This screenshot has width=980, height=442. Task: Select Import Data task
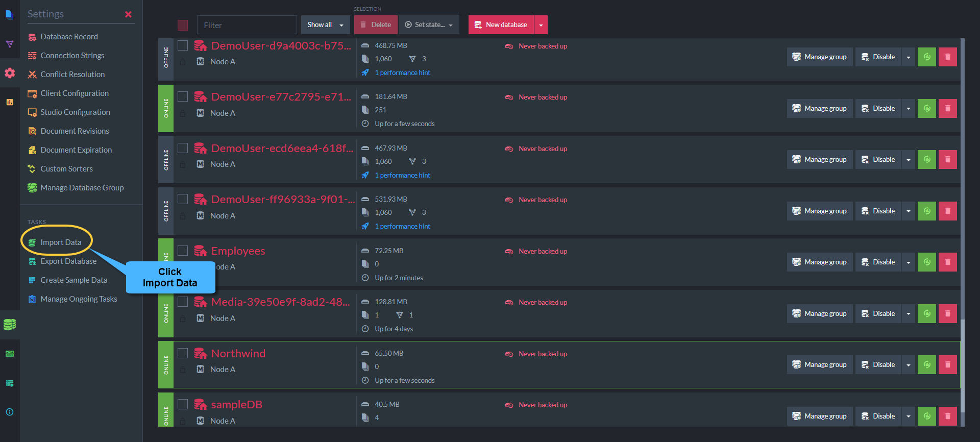61,242
